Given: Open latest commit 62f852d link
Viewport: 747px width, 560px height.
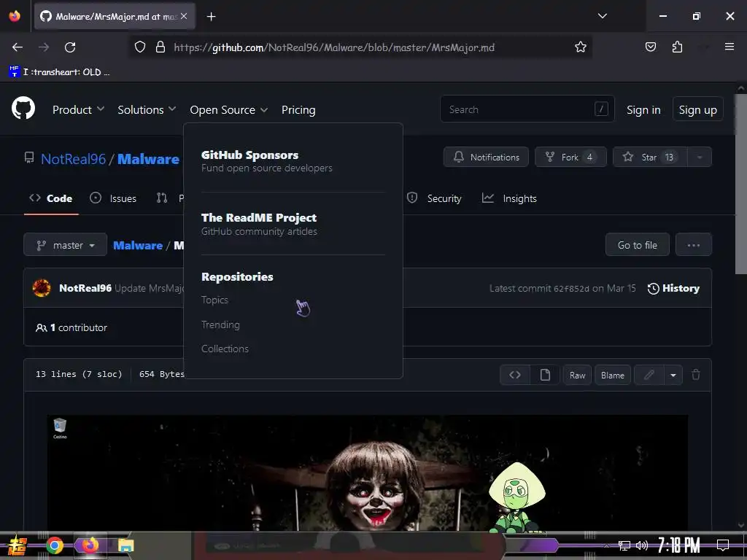Looking at the screenshot, I should (571, 289).
